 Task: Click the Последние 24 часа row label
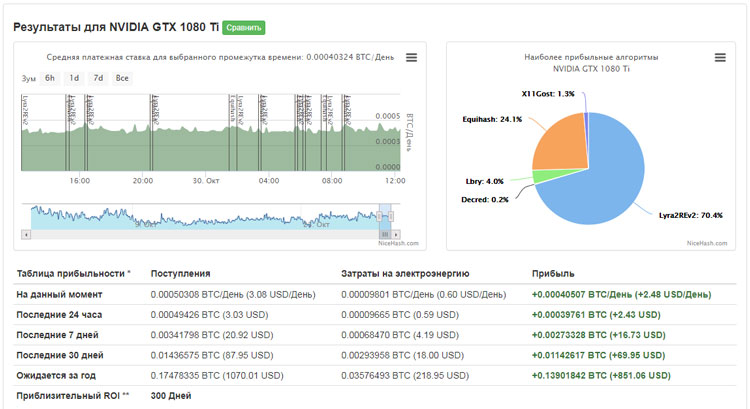59,315
